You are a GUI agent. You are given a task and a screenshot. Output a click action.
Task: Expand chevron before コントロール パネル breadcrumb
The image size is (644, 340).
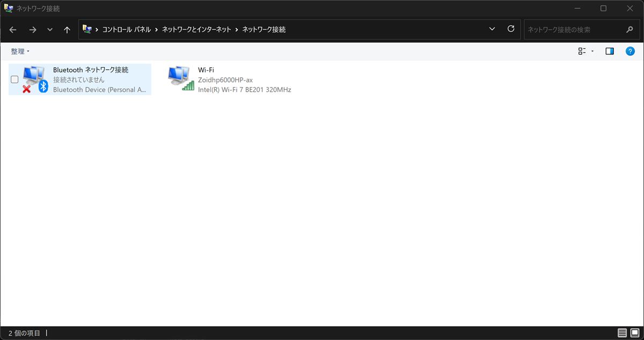tap(97, 30)
